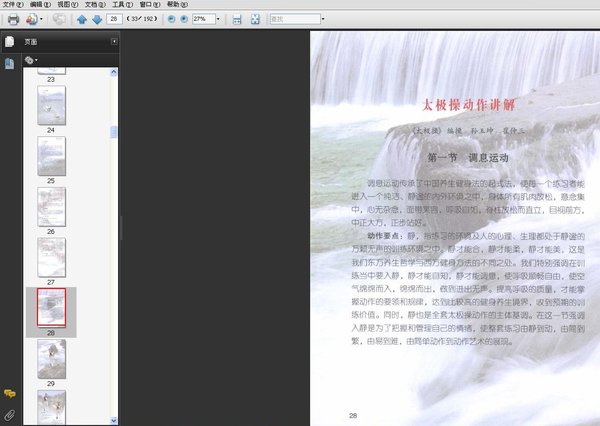Open the 视图(V) menu
The height and width of the screenshot is (426, 600).
point(68,4)
